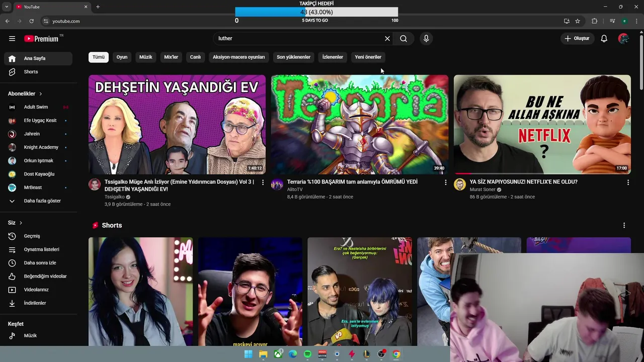Click the Oluştur create button
The width and height of the screenshot is (644, 362).
click(x=577, y=39)
